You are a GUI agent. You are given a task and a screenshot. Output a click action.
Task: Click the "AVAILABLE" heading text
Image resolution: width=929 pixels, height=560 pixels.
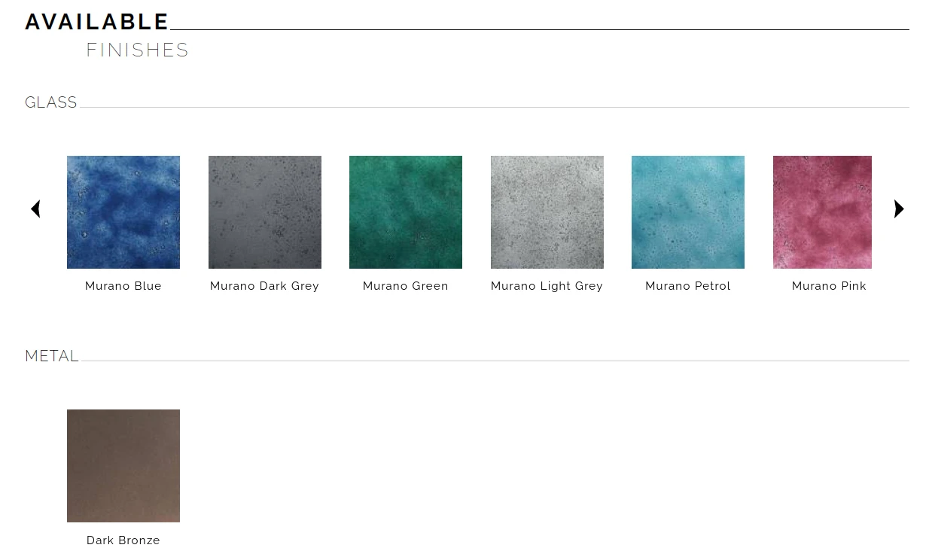click(97, 22)
